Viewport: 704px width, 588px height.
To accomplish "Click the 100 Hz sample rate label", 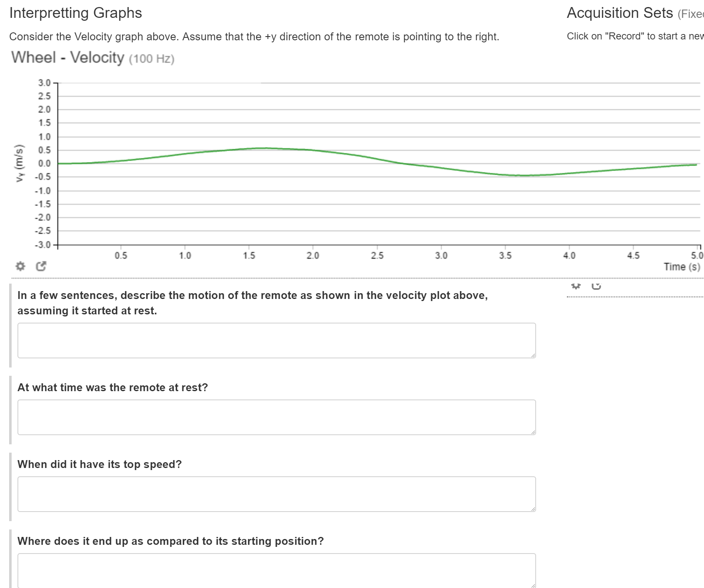I will (x=152, y=59).
